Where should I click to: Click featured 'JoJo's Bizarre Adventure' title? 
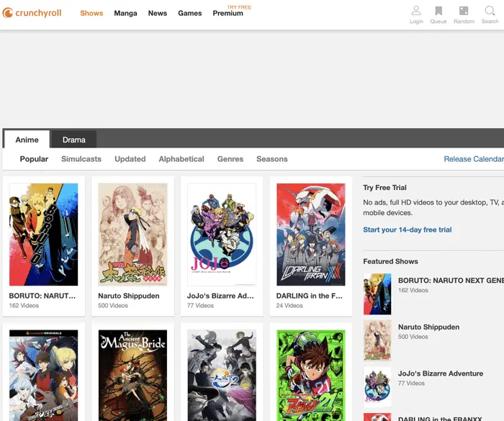441,374
